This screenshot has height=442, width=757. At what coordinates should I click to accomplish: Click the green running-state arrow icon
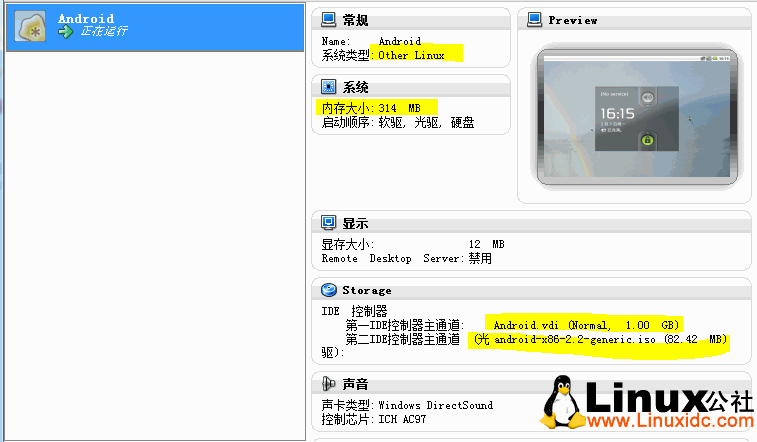(66, 33)
